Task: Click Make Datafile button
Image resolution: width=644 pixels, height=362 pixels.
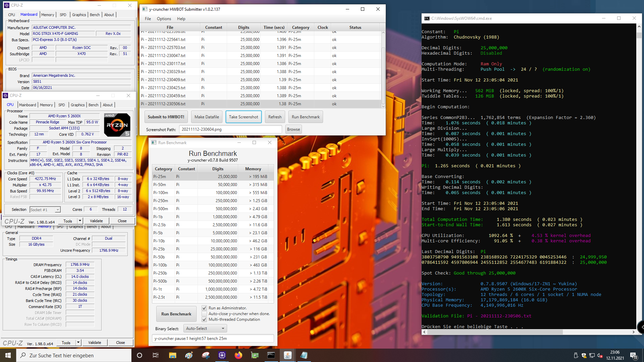Action: click(207, 117)
